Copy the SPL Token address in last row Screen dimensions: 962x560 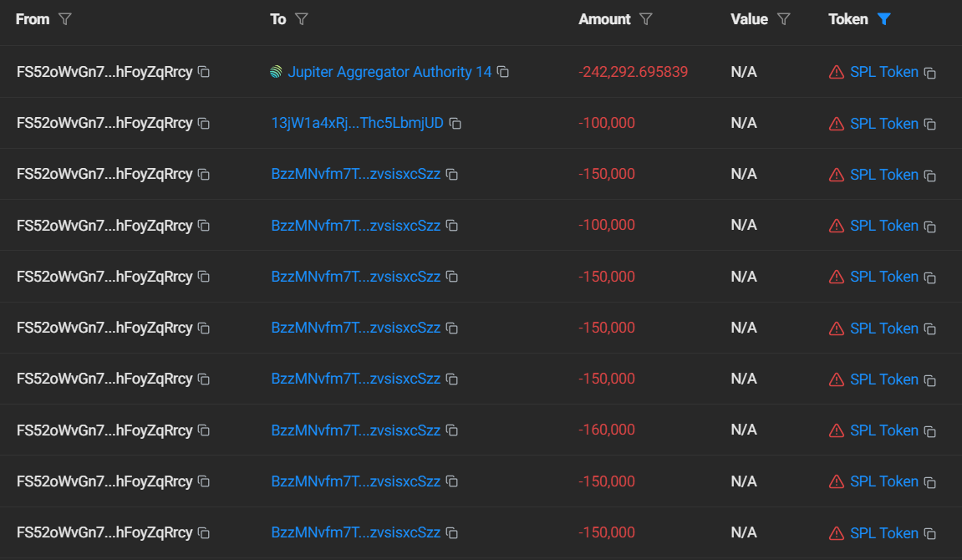(929, 534)
